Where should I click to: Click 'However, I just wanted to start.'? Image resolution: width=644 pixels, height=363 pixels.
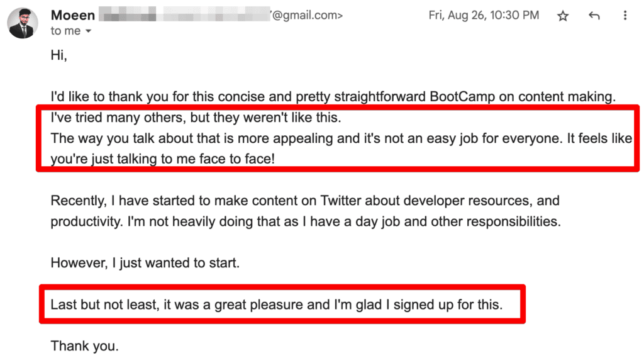[x=145, y=263]
